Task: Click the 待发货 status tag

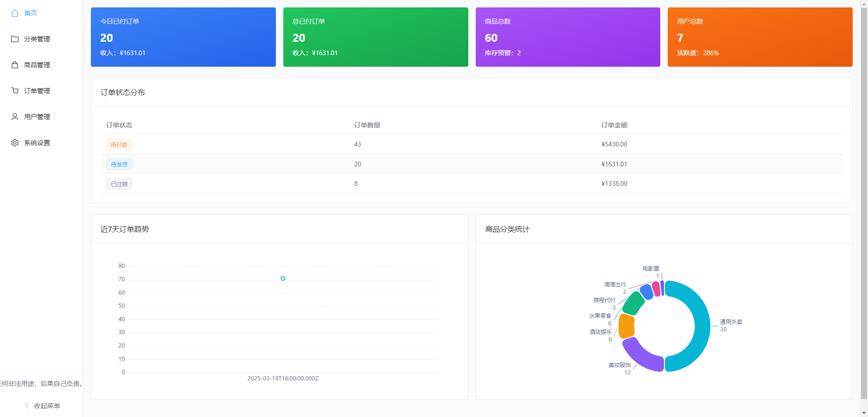Action: click(x=119, y=164)
